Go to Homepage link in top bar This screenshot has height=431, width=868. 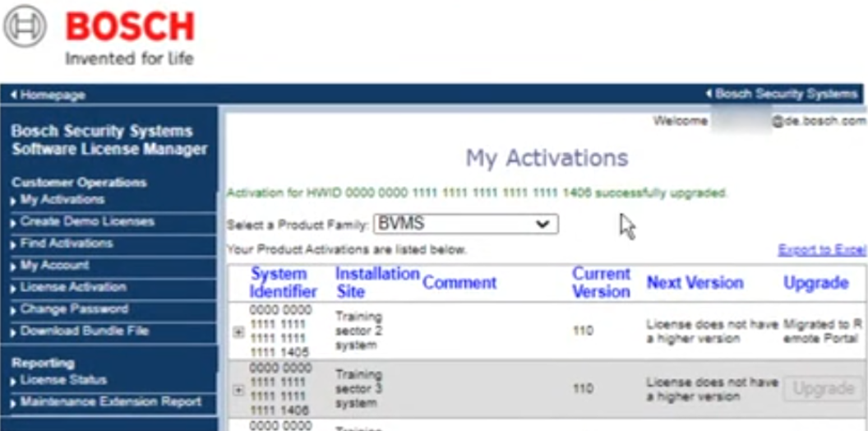coord(52,95)
